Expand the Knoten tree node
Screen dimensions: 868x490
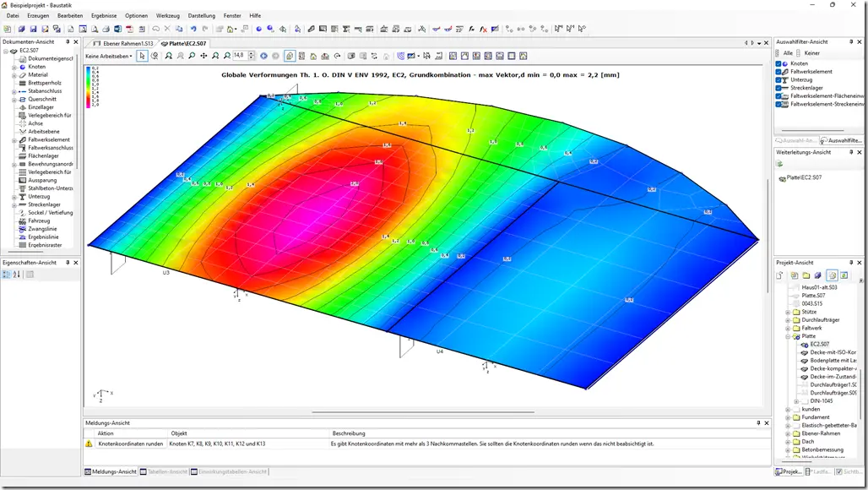[x=14, y=67]
